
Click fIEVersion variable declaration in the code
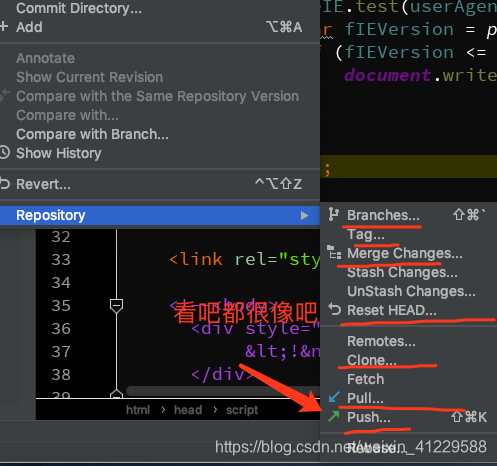pos(399,29)
